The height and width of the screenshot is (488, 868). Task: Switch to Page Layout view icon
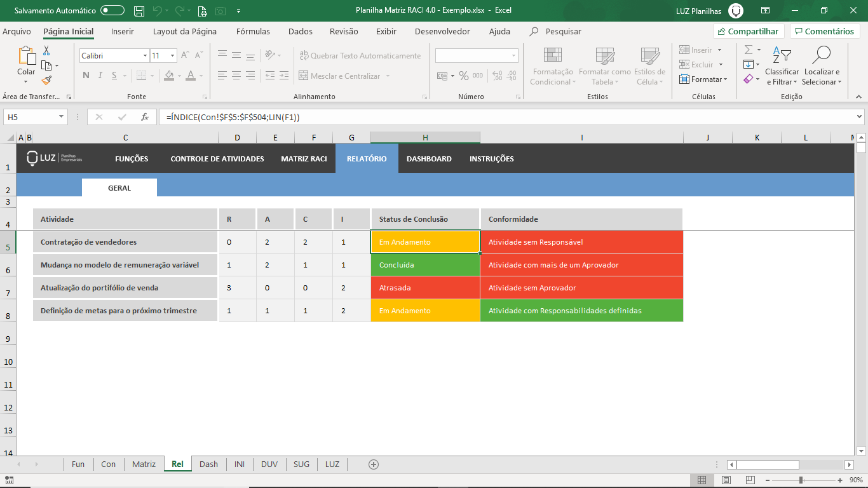[726, 480]
